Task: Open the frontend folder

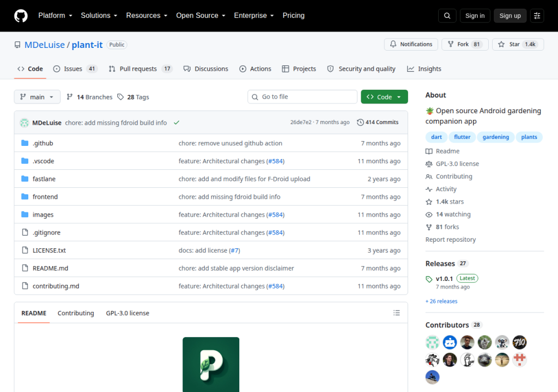Action: [45, 197]
